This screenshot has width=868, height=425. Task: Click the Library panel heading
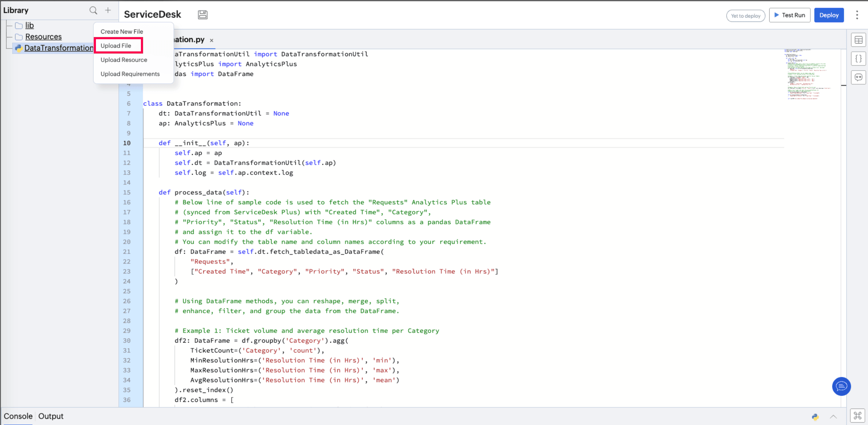click(16, 10)
